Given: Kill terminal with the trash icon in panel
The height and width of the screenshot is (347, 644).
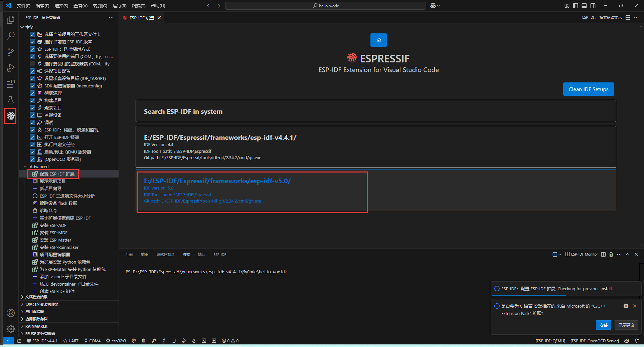Looking at the screenshot, I should coord(611,254).
